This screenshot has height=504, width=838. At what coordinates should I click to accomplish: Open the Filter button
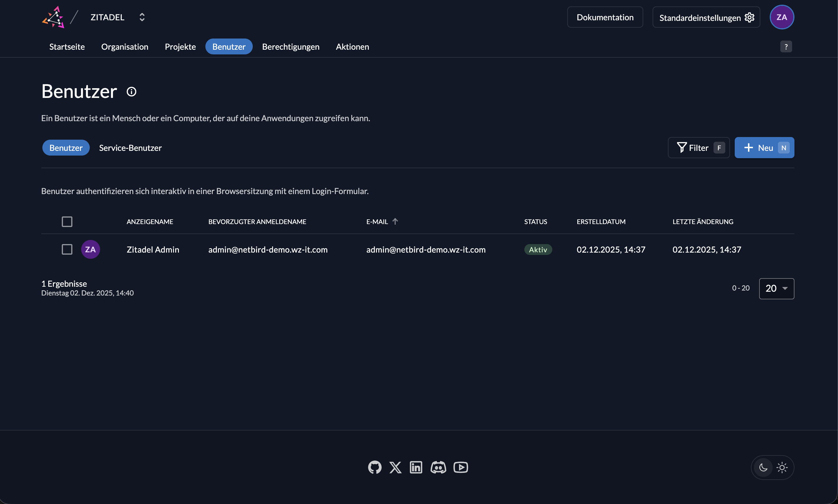(698, 148)
